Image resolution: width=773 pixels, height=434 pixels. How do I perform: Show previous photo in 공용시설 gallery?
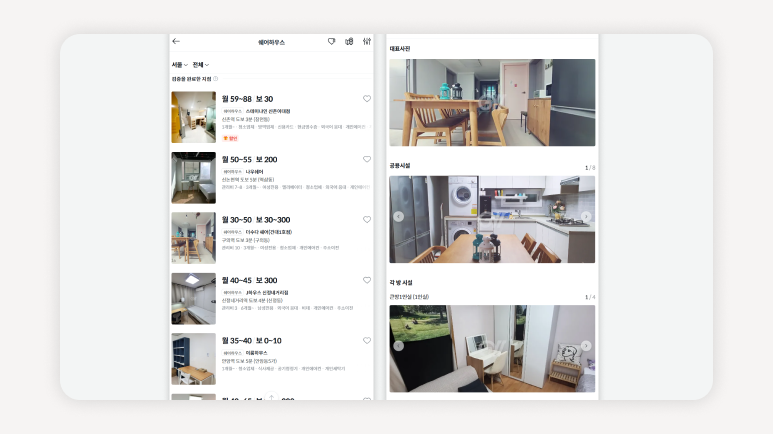398,216
